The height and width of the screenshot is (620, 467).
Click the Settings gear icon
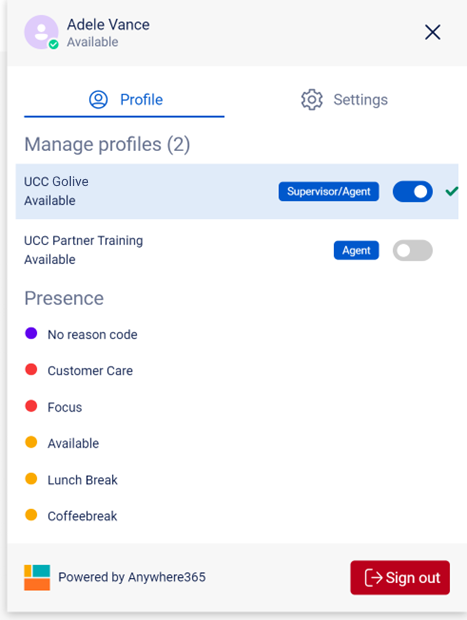coord(312,100)
